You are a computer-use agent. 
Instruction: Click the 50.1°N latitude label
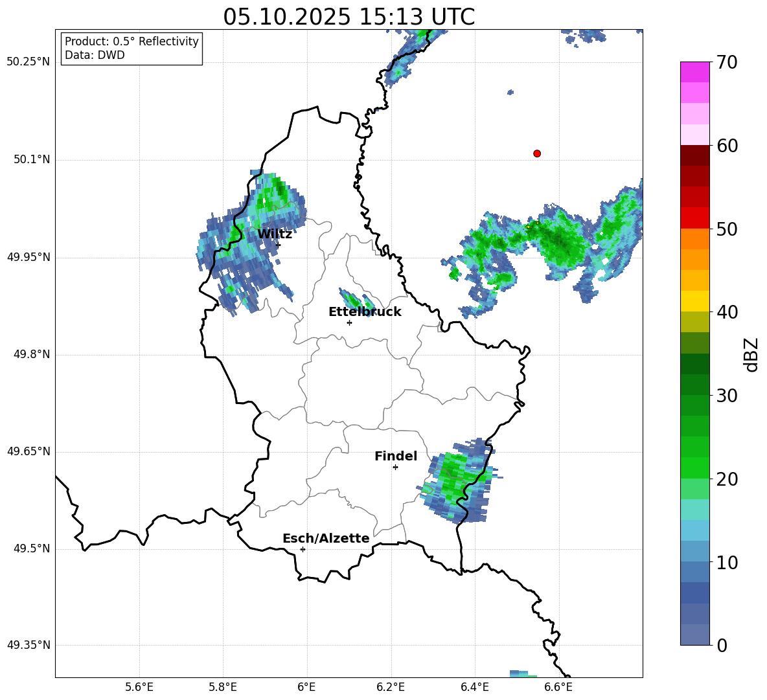32,160
